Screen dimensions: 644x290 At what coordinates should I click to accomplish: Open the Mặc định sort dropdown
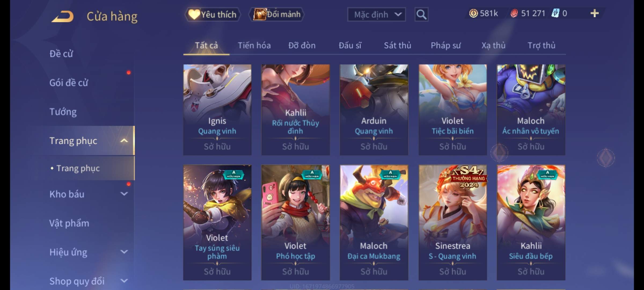pos(376,15)
